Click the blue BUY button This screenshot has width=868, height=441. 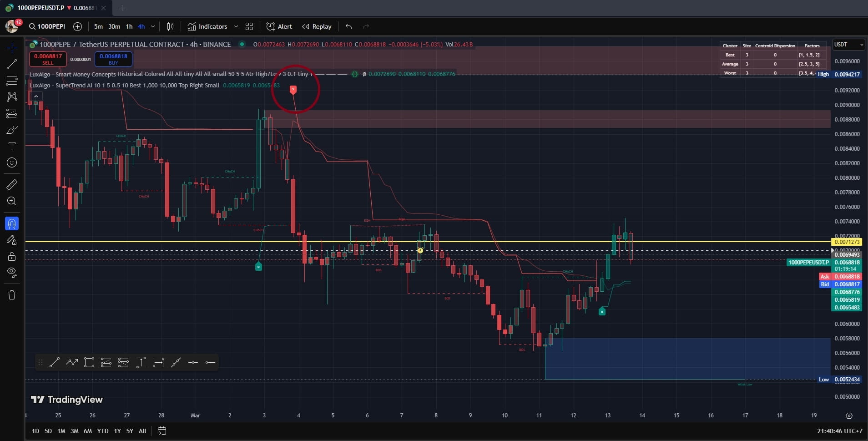[113, 59]
